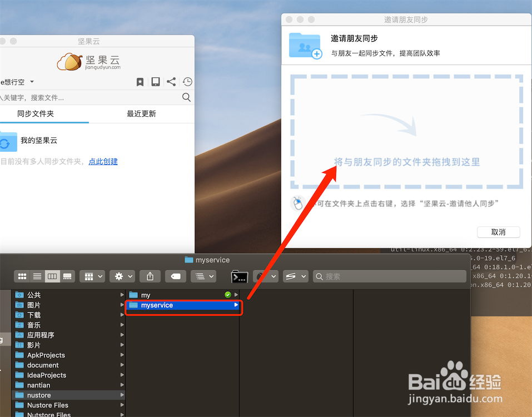The height and width of the screenshot is (417, 532).
Task: Click the Nutstore acorn logo
Action: pos(70,62)
